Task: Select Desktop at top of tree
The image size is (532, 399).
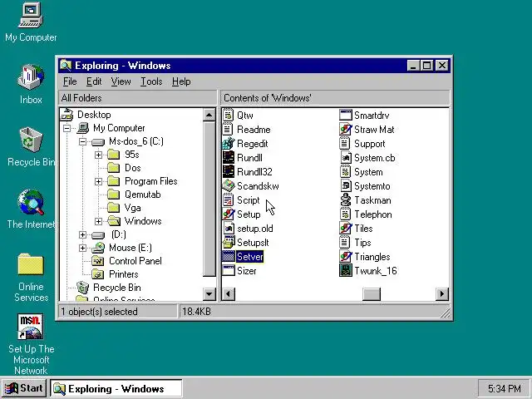Action: 94,115
